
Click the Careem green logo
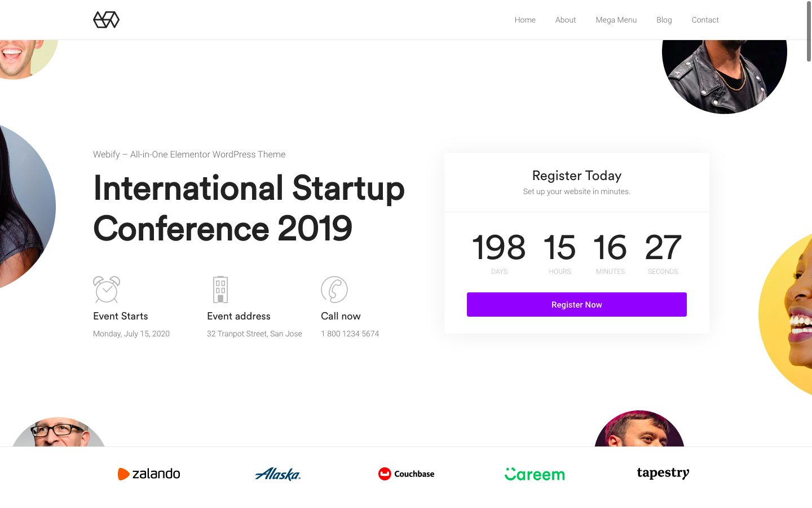pos(535,474)
